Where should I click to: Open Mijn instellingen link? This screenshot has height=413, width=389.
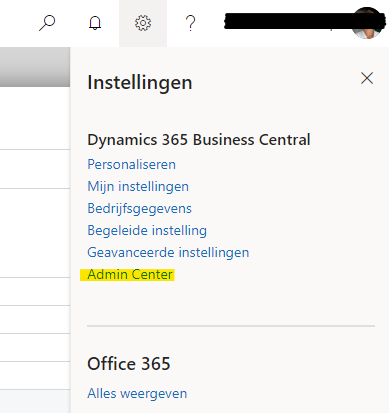[138, 186]
